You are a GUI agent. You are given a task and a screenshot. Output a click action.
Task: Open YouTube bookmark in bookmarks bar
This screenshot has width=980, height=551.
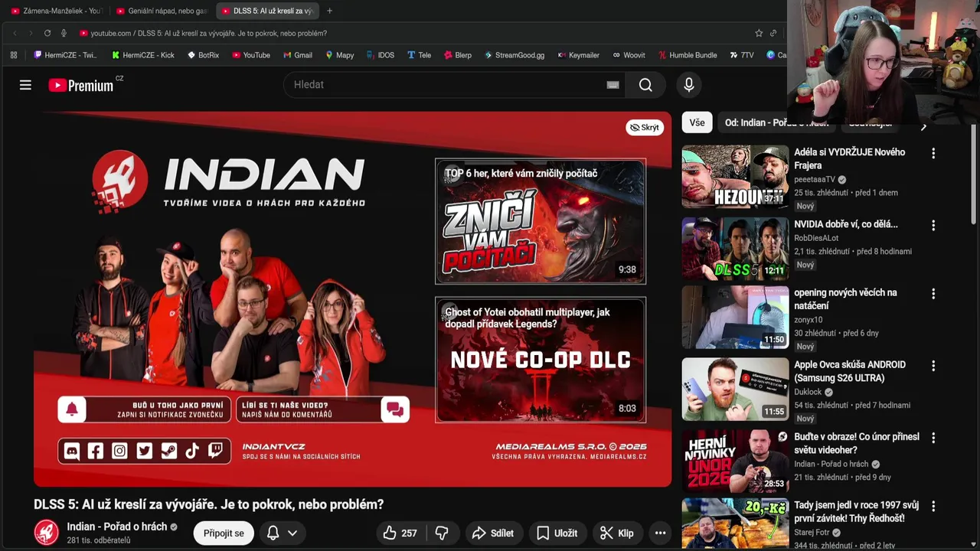251,55
